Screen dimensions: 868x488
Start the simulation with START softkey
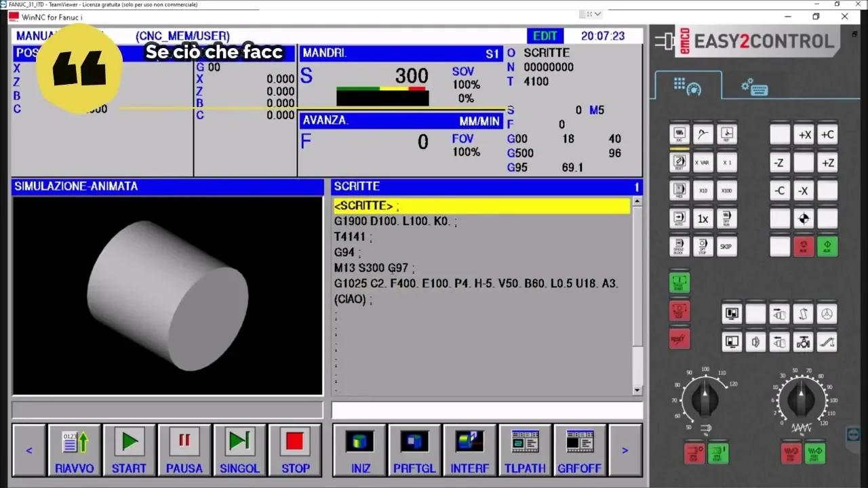coord(129,450)
